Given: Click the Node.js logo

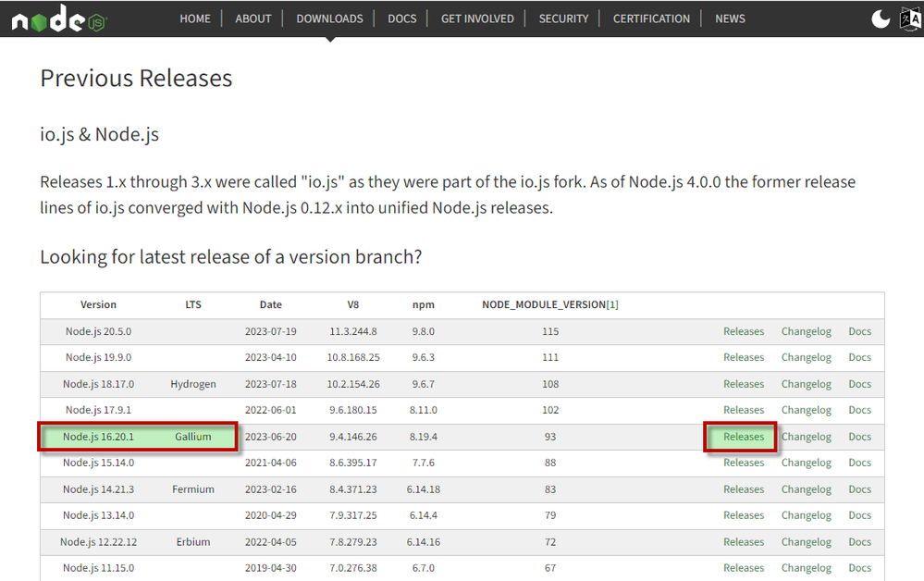Looking at the screenshot, I should [x=59, y=19].
